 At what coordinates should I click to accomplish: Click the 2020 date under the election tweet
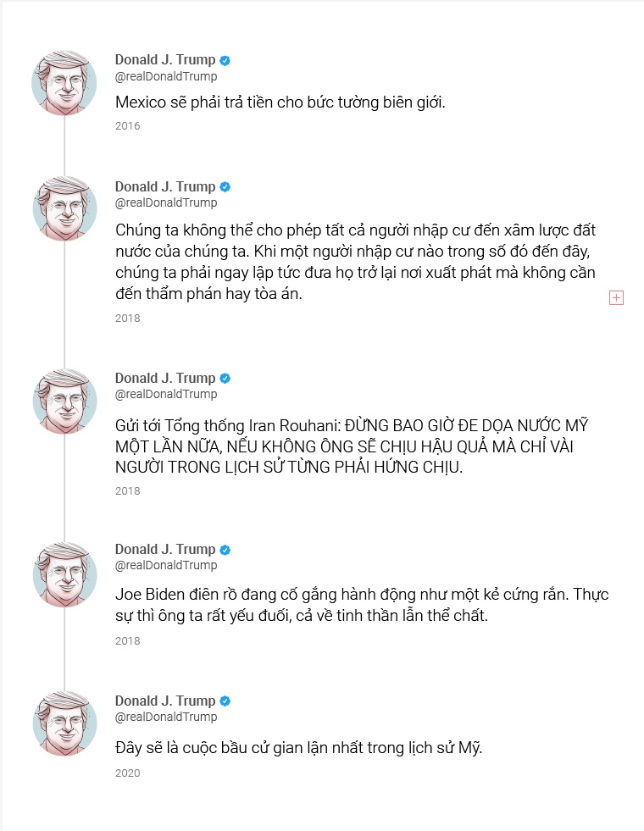pos(128,773)
